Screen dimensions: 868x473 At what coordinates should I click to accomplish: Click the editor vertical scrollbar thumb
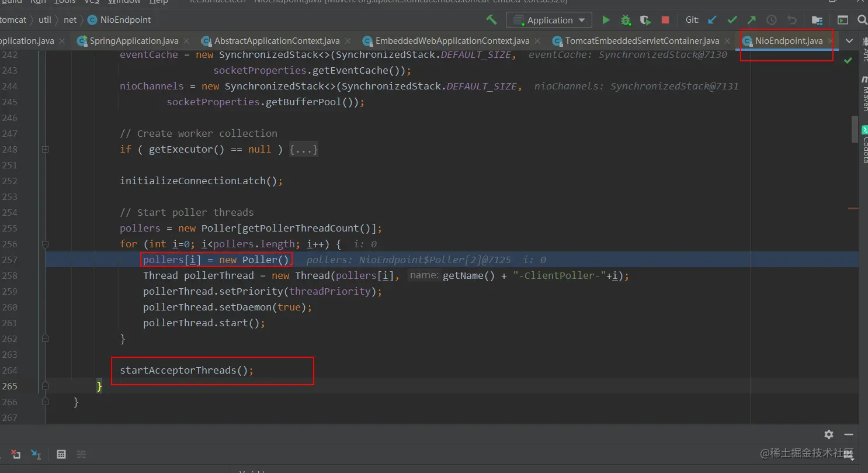click(x=855, y=129)
